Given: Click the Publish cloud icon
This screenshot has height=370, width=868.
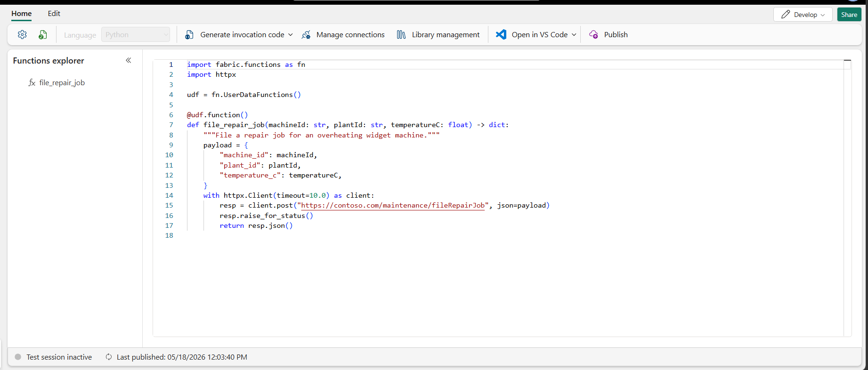Looking at the screenshot, I should (594, 34).
